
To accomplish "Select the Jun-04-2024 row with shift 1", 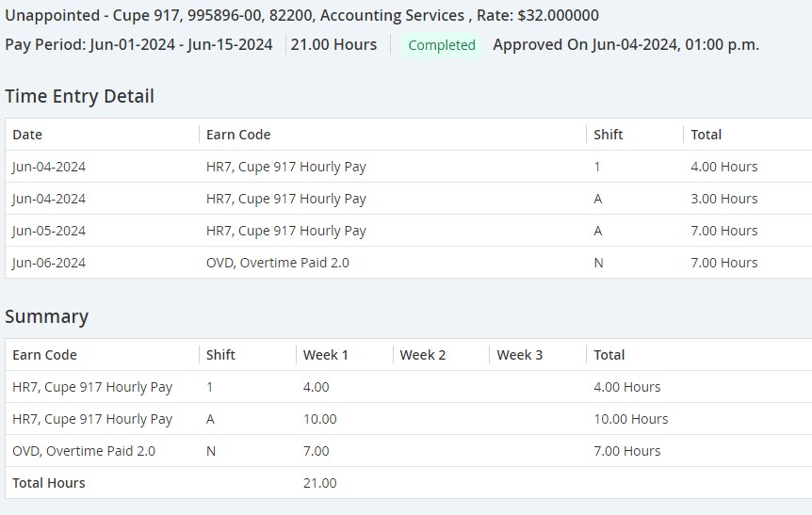I will point(409,167).
